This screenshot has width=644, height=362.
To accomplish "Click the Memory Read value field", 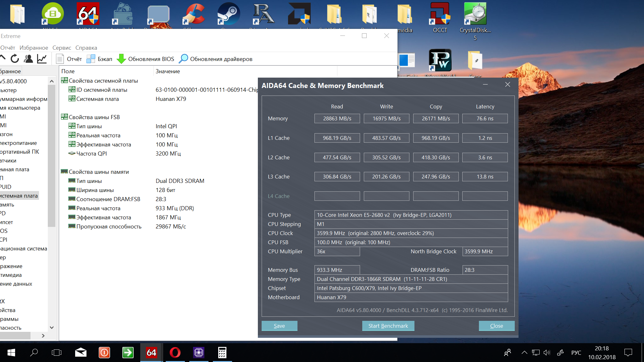I will click(x=337, y=118).
